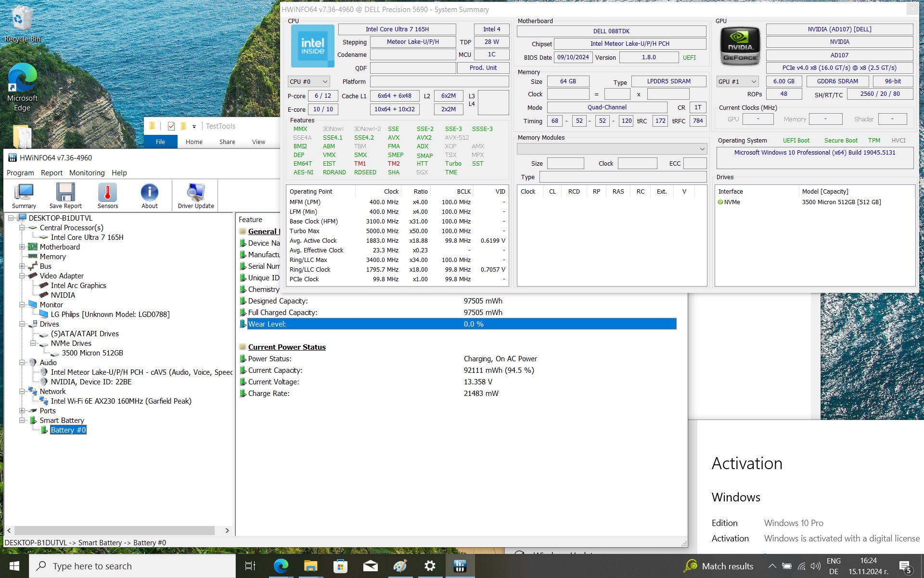924x578 pixels.
Task: Click the ENG language indicator
Action: [x=834, y=561]
